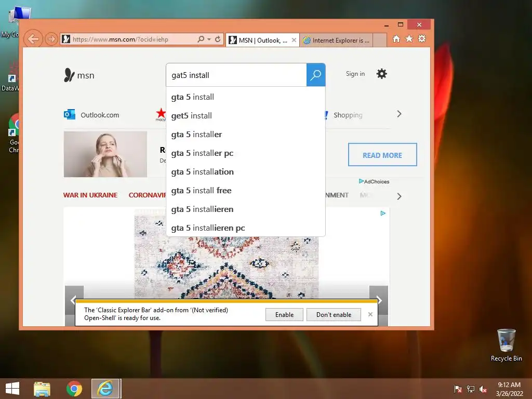Click Enable for Classic Explorer Bar add-on
This screenshot has height=399, width=532.
tap(284, 314)
